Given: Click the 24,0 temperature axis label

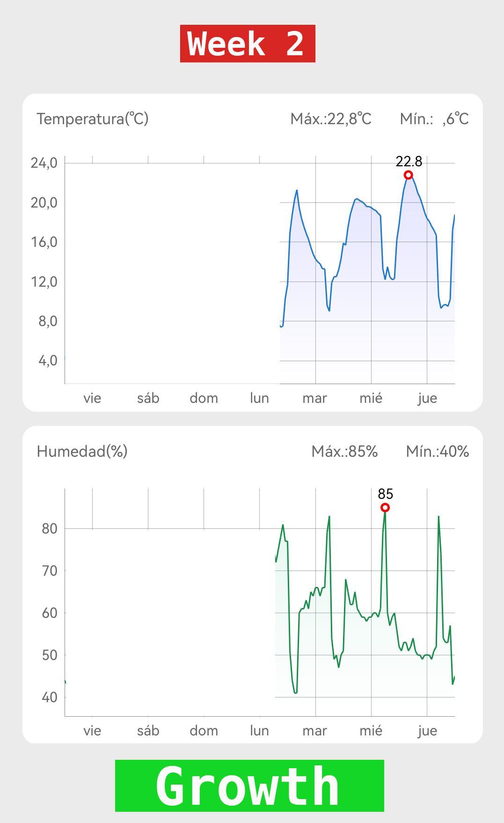Looking at the screenshot, I should tap(44, 163).
